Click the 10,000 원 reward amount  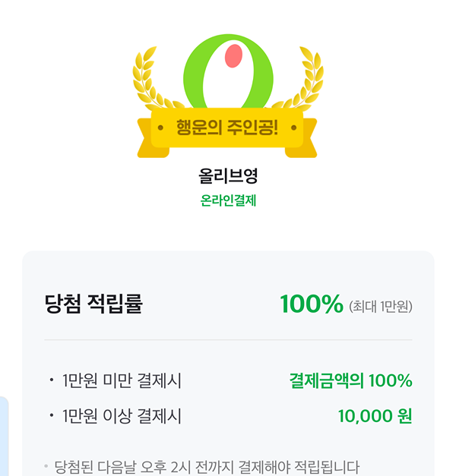375,416
